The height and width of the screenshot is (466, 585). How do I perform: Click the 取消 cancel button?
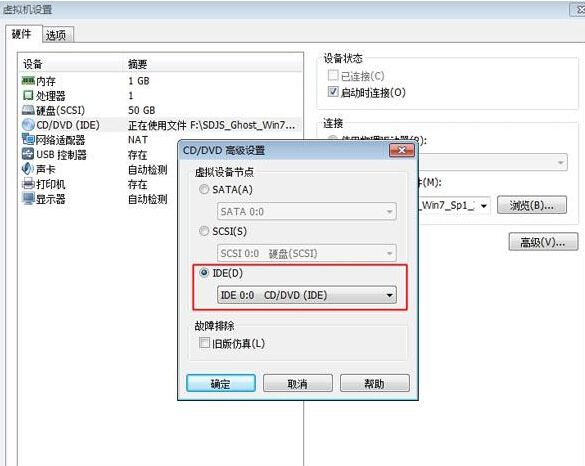click(x=297, y=383)
